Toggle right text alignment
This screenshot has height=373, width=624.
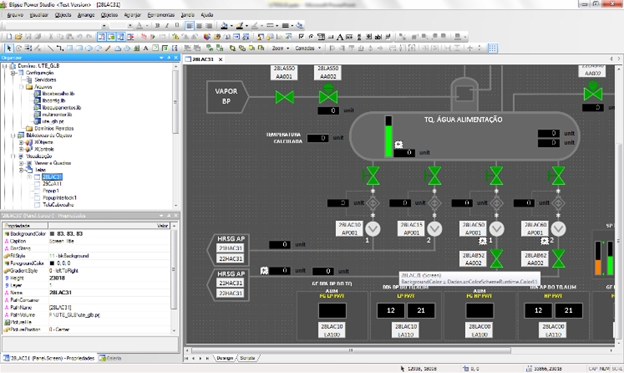(209, 25)
